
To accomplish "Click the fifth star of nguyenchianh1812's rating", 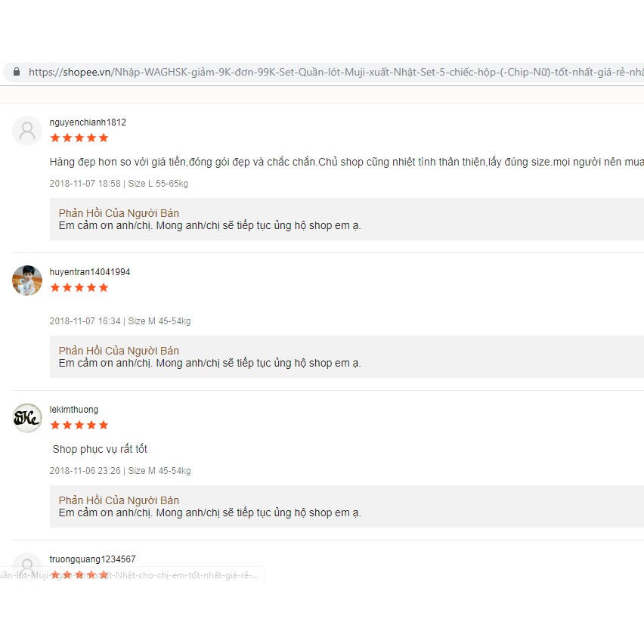I will pyautogui.click(x=104, y=138).
